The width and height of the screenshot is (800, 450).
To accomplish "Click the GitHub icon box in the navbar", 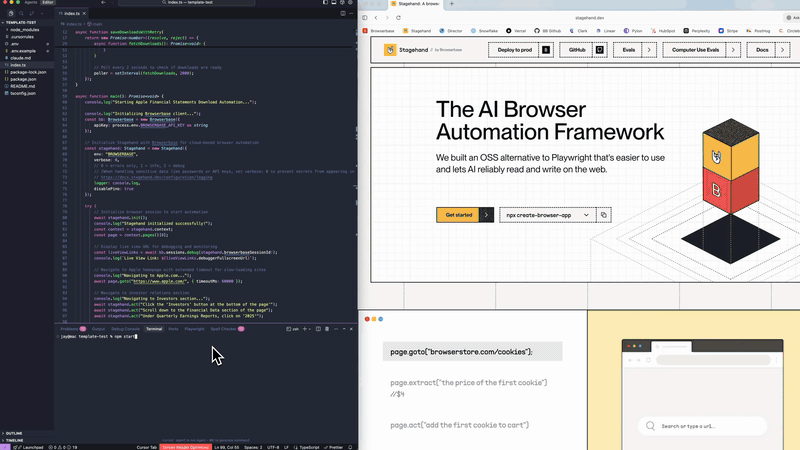I will tap(600, 49).
